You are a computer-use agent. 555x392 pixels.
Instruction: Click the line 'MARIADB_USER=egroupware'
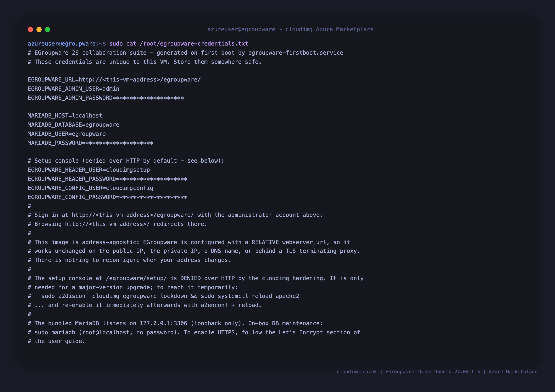click(67, 134)
